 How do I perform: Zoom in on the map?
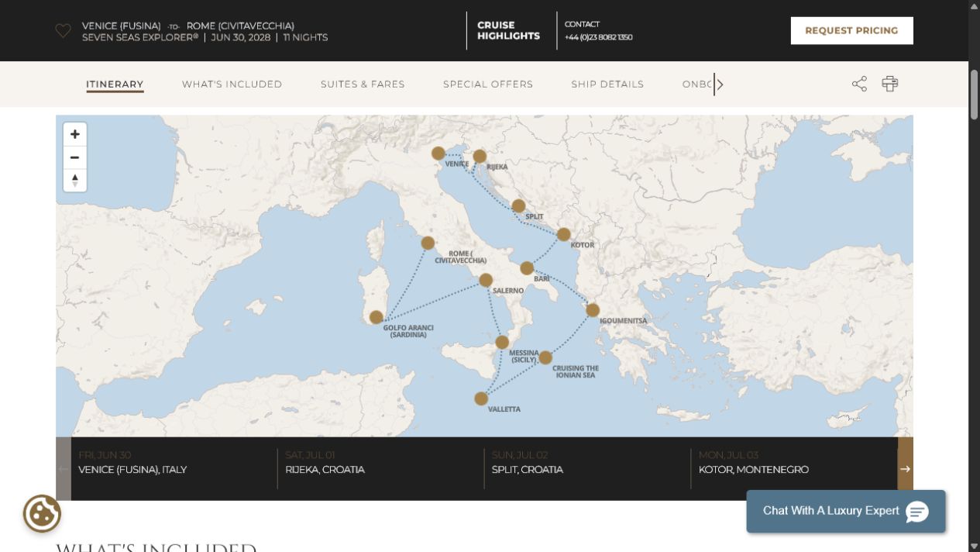click(x=74, y=134)
